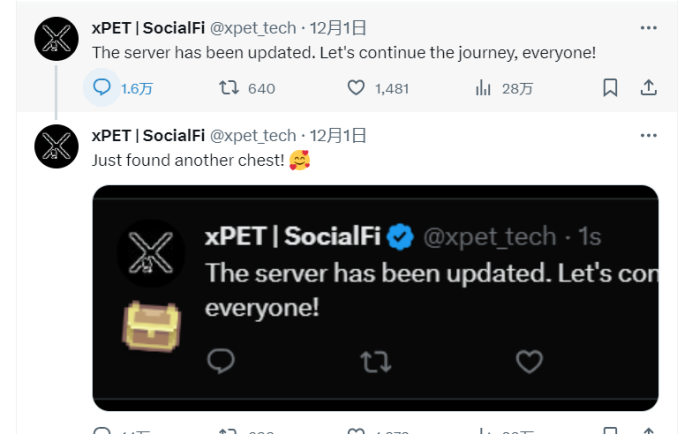This screenshot has width=692, height=434.
Task: Like the server updated tweet
Action: (x=356, y=87)
